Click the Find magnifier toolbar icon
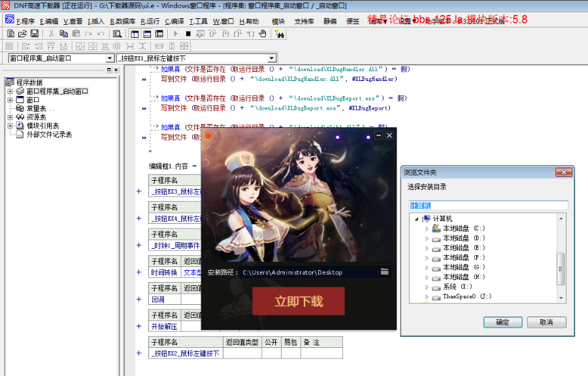 (117, 34)
